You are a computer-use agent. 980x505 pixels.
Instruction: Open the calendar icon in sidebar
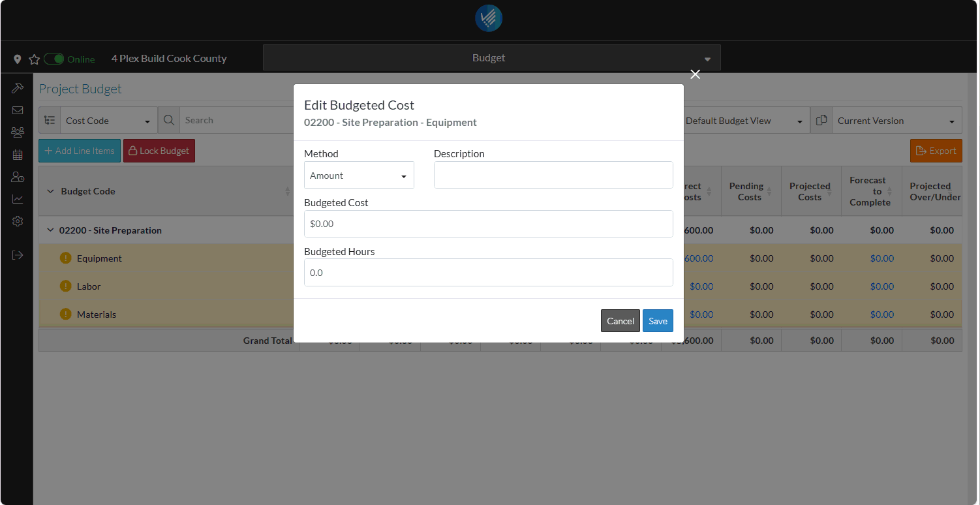pyautogui.click(x=18, y=155)
